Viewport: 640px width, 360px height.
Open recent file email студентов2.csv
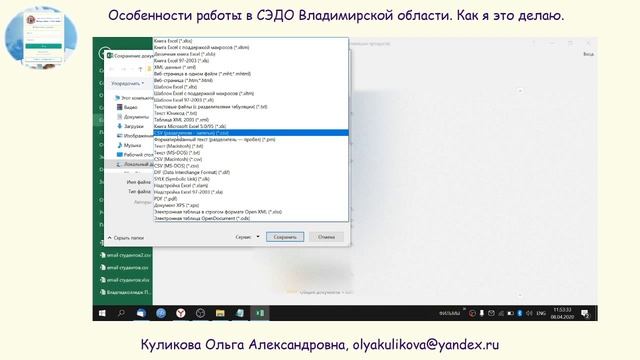pos(126,255)
